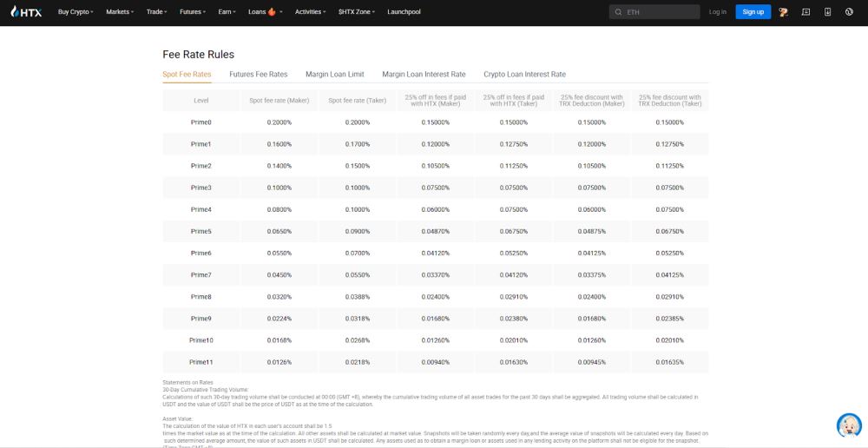Click the app download icon

coord(827,11)
